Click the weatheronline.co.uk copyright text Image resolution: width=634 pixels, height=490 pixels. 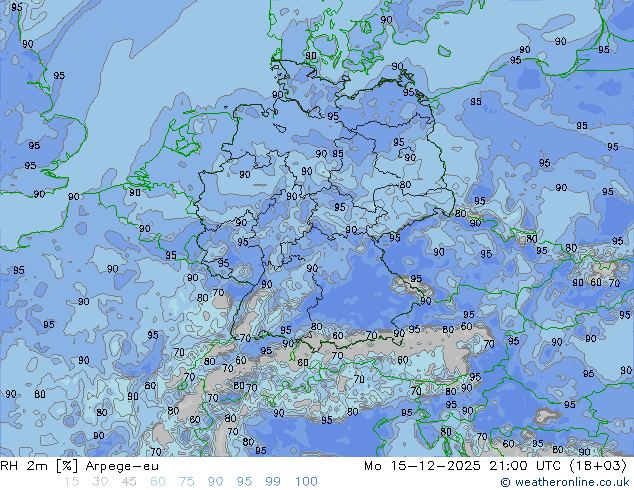[x=565, y=482]
